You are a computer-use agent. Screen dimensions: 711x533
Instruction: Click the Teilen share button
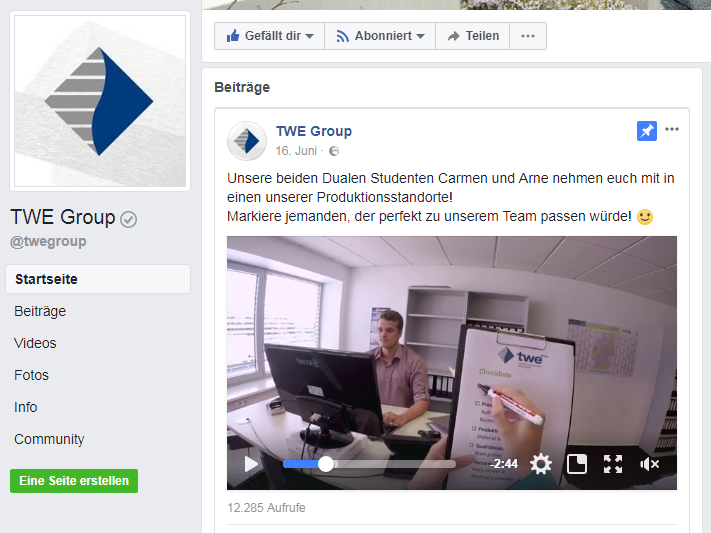(472, 36)
